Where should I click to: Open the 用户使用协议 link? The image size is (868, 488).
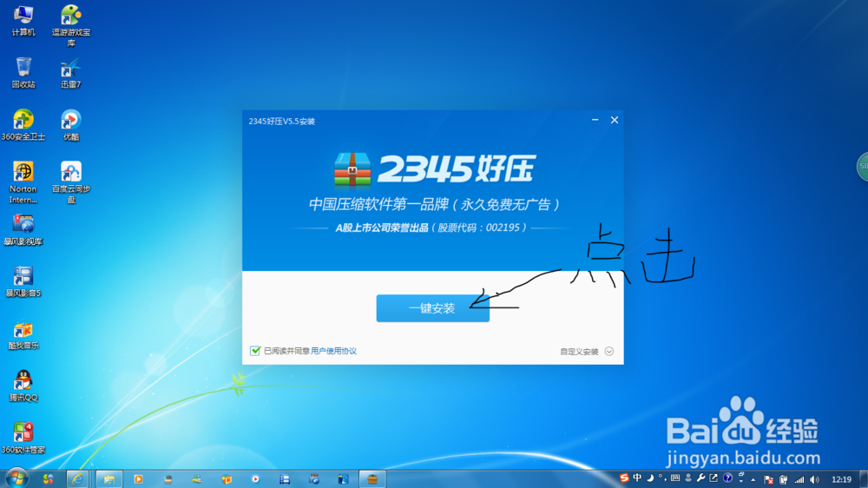coord(333,351)
